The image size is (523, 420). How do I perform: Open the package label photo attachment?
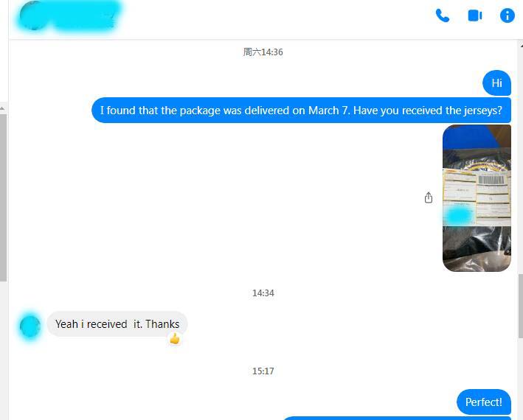click(x=477, y=198)
